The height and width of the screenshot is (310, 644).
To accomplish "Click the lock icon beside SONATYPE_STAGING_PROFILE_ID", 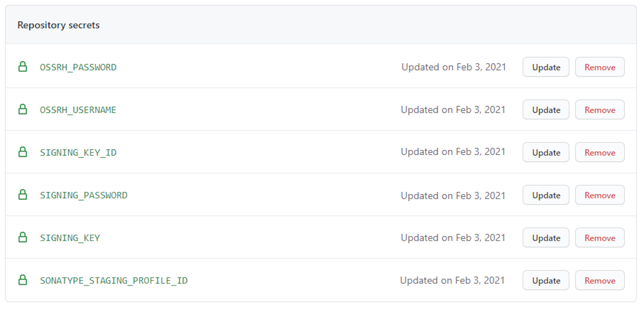I will coord(23,280).
